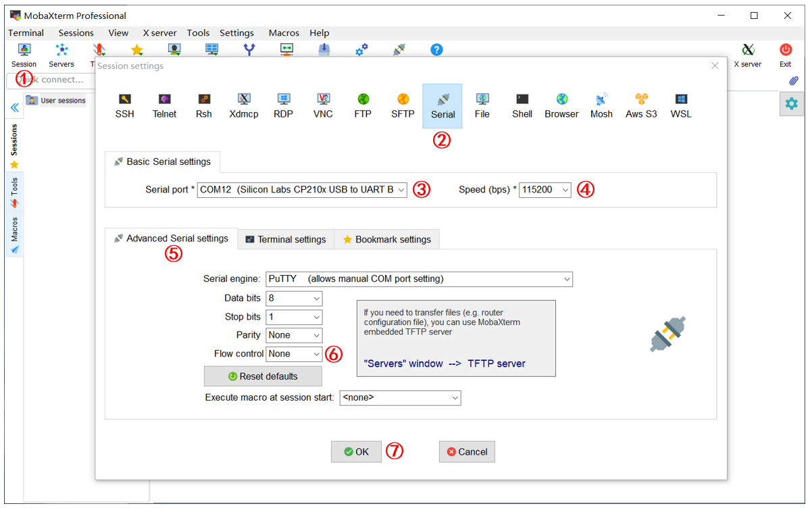Select the SSH session type icon

[x=124, y=106]
